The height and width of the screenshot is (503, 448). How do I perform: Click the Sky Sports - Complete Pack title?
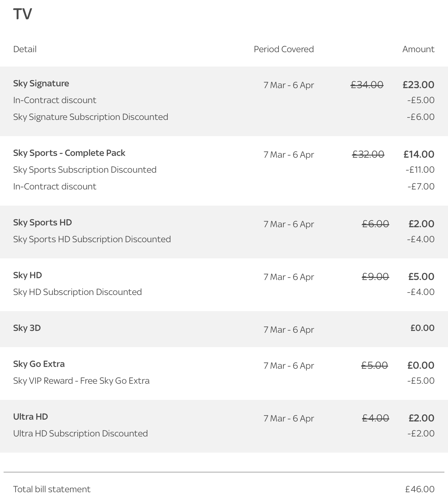coord(69,153)
